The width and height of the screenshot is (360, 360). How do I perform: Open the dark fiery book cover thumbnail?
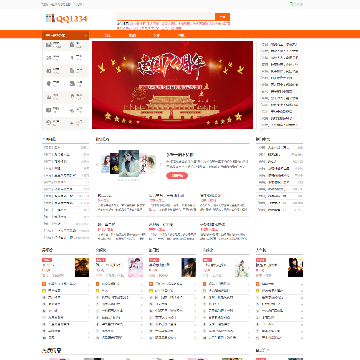(x=82, y=267)
